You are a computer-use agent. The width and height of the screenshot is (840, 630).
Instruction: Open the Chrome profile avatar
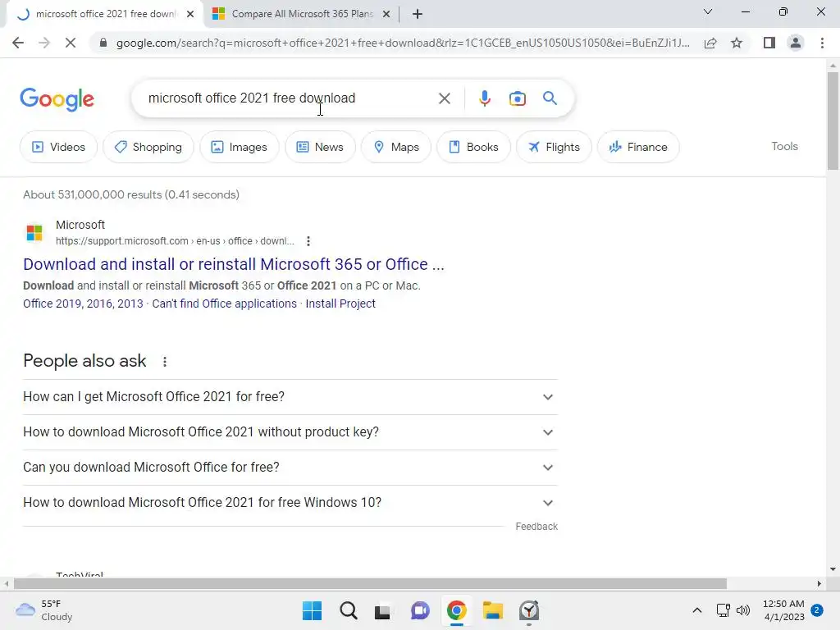tap(796, 43)
